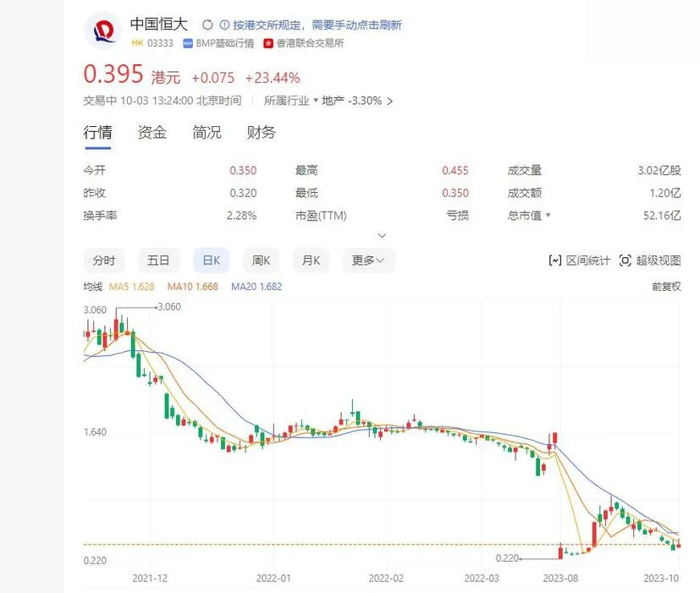Viewport: 700px width, 593px height.
Task: Click the 2022-01 date axis label
Action: pyautogui.click(x=273, y=579)
